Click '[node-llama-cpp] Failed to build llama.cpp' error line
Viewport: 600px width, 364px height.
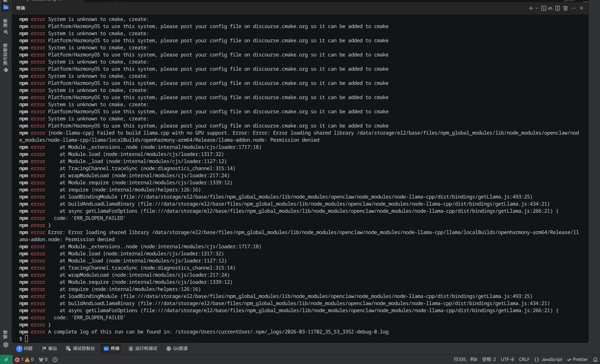click(x=300, y=136)
